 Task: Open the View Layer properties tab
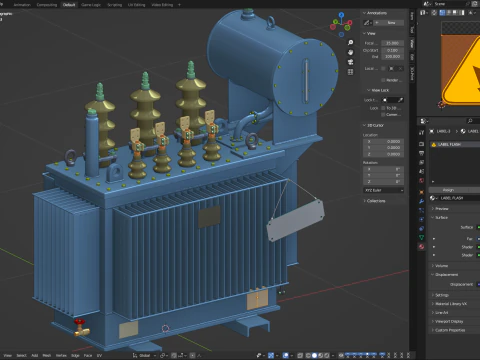pos(422,162)
